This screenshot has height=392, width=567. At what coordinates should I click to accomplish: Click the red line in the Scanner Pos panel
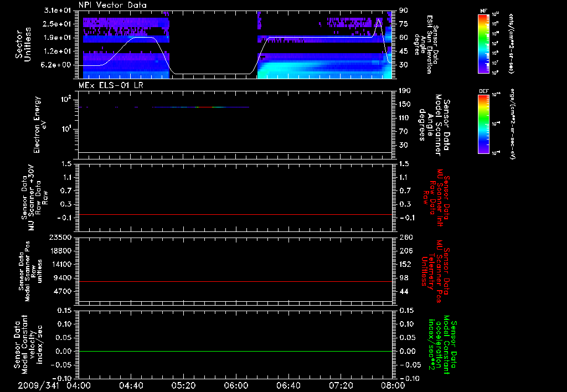click(235, 281)
